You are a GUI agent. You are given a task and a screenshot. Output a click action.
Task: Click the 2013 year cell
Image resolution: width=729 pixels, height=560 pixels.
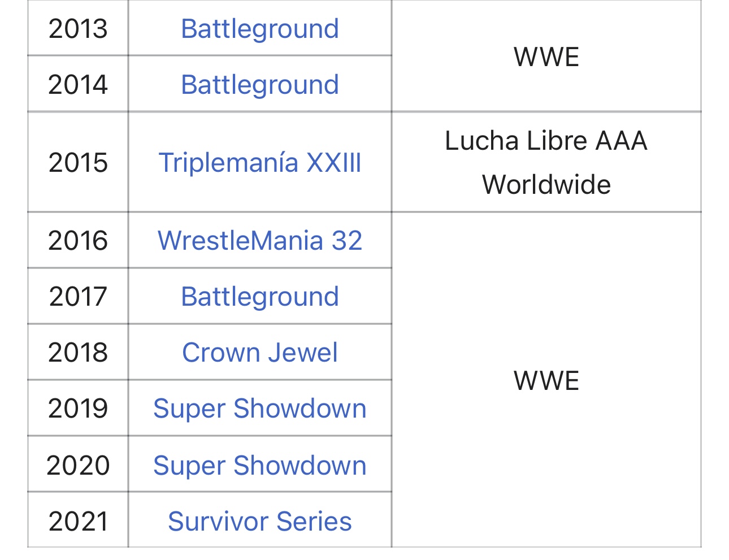78,29
